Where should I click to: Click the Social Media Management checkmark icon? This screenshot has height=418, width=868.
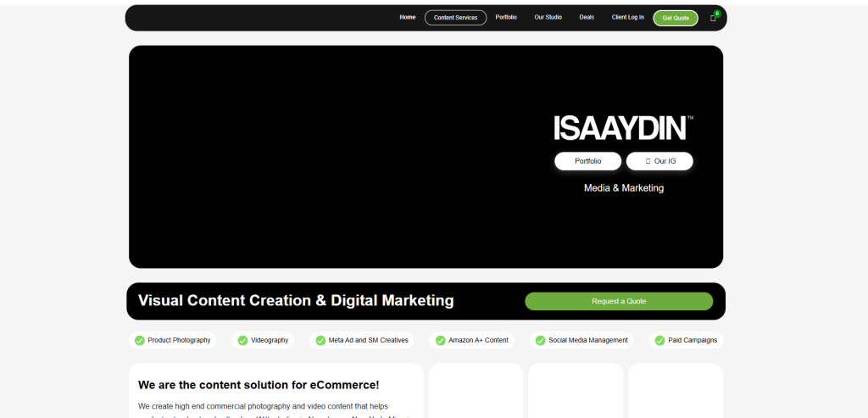(540, 341)
